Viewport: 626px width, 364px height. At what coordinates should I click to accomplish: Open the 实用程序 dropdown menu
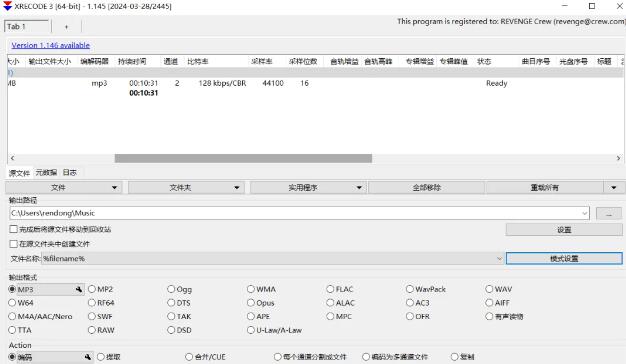(308, 188)
